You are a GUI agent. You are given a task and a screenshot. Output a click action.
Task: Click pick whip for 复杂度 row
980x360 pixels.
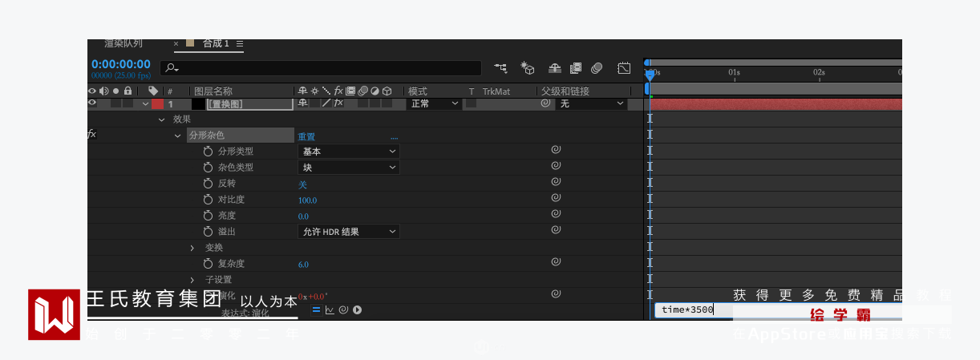555,262
